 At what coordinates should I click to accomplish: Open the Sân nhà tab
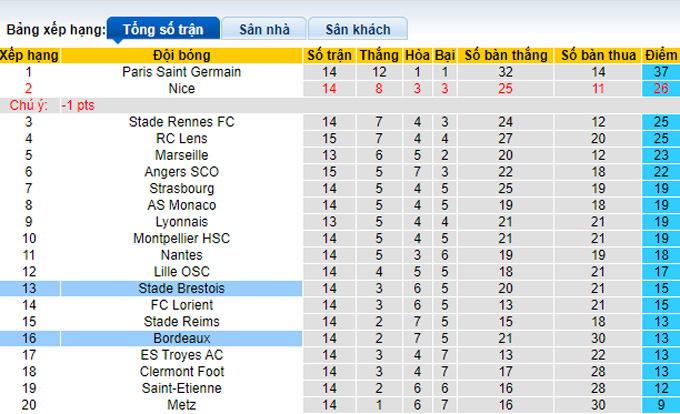click(x=264, y=30)
